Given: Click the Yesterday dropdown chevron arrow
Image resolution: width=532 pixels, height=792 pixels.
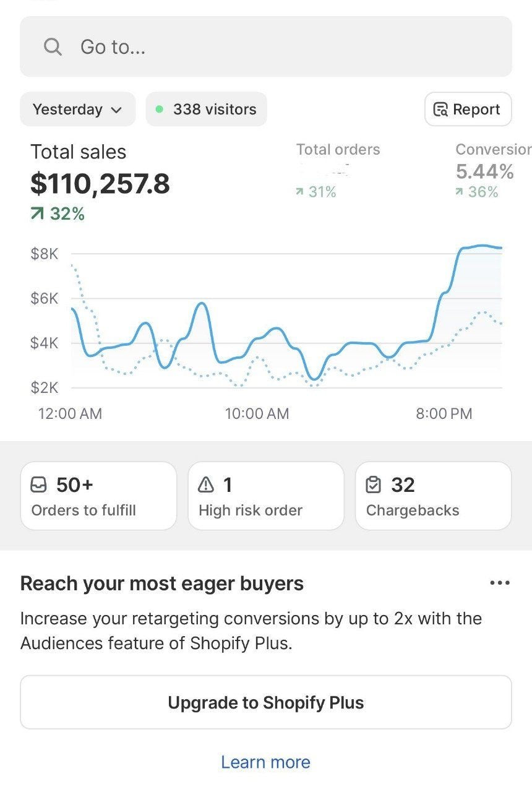Looking at the screenshot, I should point(116,110).
